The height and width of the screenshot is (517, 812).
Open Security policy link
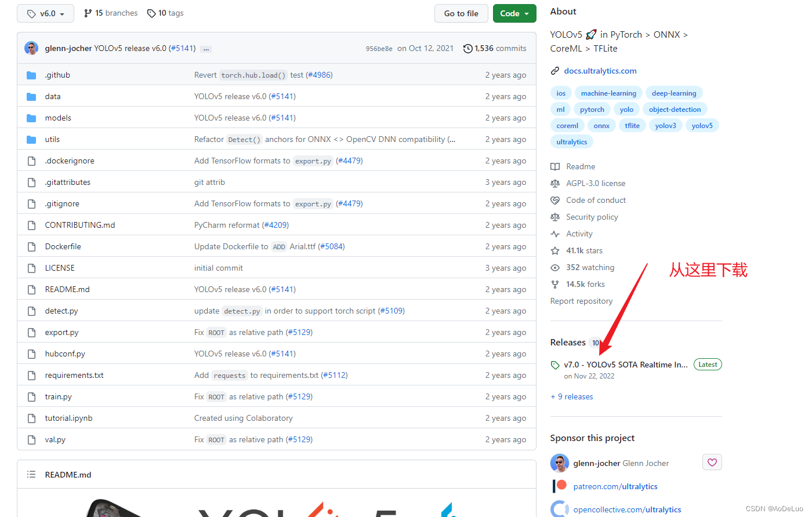(x=585, y=217)
